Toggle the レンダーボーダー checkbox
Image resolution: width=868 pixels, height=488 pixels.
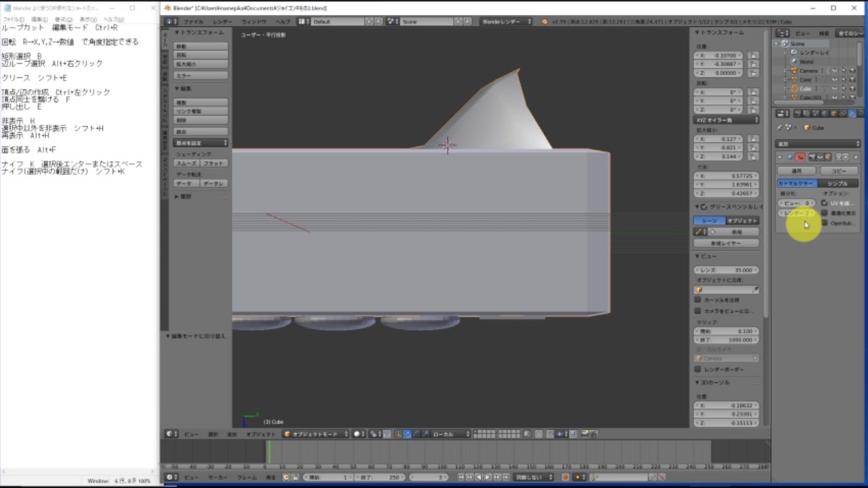[x=698, y=369]
